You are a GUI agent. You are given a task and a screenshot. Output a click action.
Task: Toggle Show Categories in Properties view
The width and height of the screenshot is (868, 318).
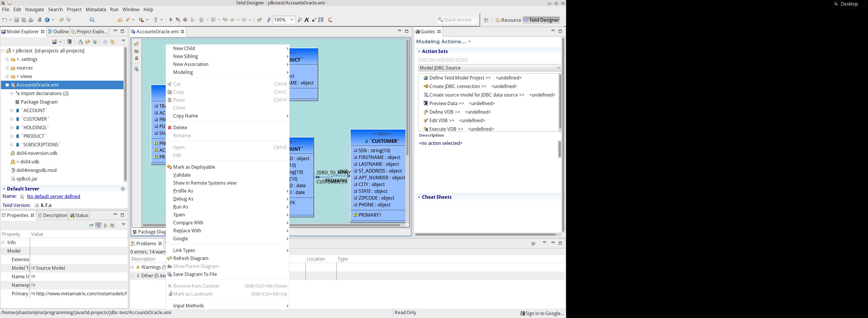pos(98,226)
